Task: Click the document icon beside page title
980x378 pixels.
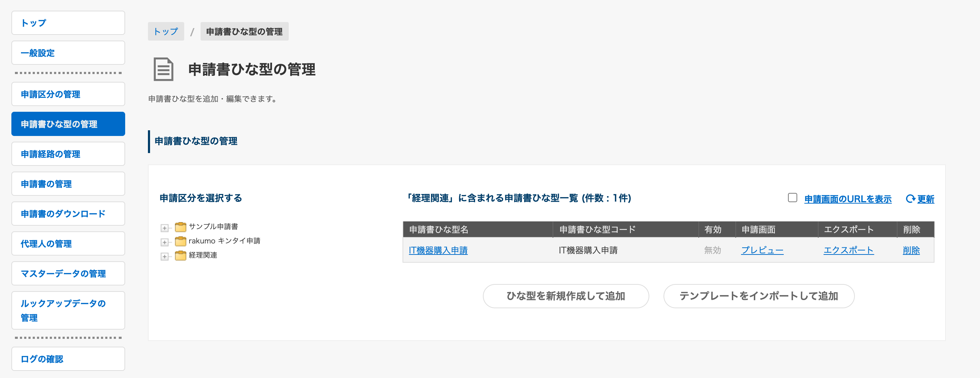Action: [163, 69]
